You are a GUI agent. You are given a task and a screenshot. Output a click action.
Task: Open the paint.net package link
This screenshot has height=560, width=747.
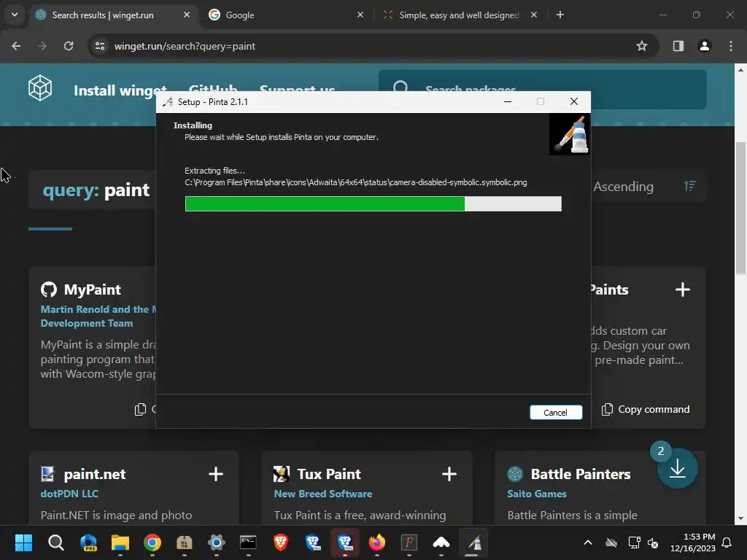coord(95,474)
